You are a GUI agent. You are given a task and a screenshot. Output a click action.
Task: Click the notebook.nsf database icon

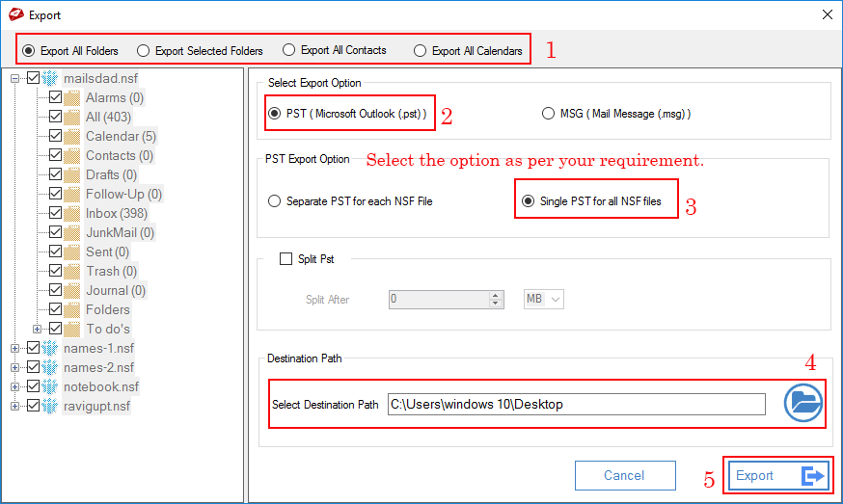coord(51,386)
